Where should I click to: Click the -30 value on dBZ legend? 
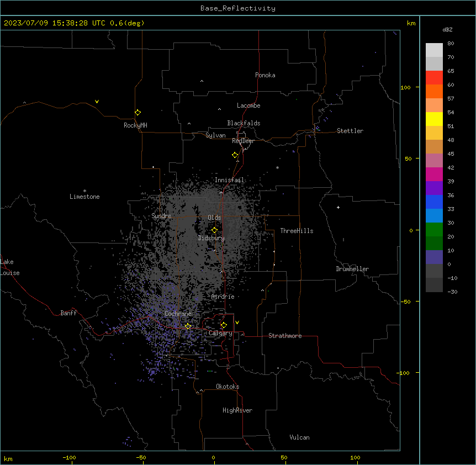[452, 292]
